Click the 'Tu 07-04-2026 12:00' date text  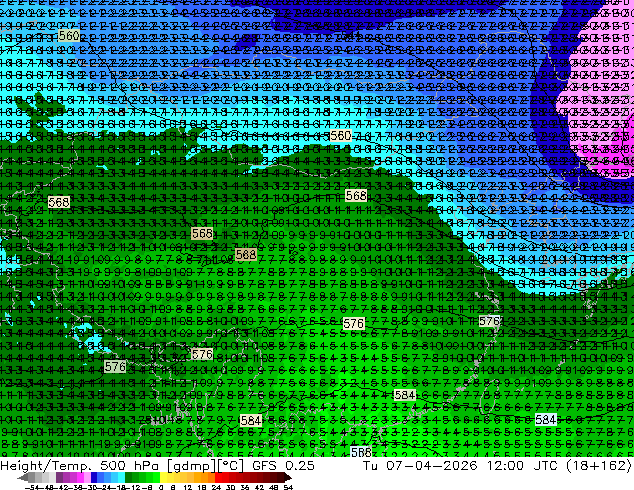(444, 466)
